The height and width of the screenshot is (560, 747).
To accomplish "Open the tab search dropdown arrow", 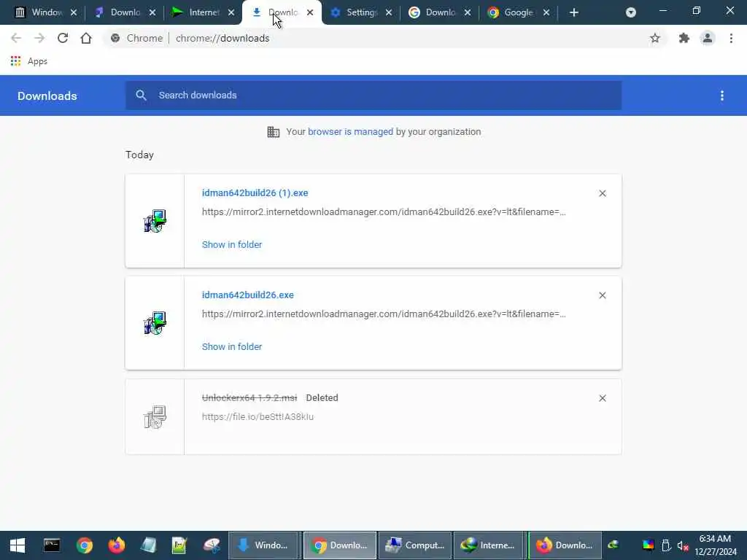I will point(631,12).
